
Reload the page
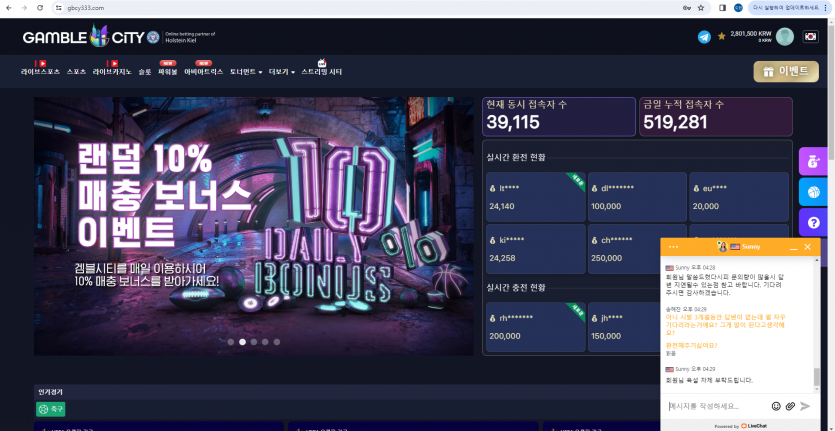click(x=40, y=8)
